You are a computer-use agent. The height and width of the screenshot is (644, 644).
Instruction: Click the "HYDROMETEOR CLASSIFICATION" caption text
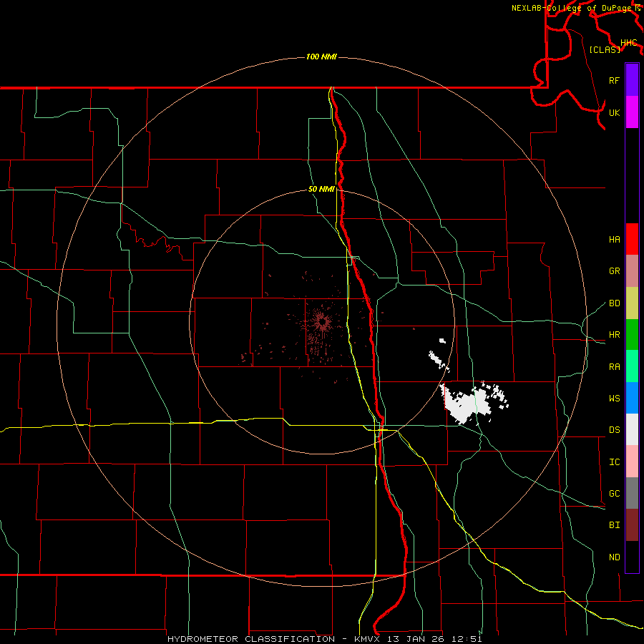(x=251, y=639)
